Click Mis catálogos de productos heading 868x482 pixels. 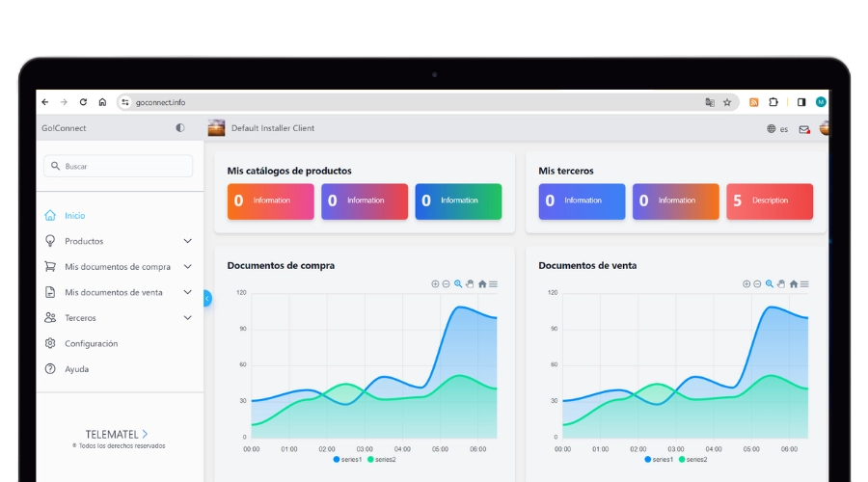tap(289, 171)
